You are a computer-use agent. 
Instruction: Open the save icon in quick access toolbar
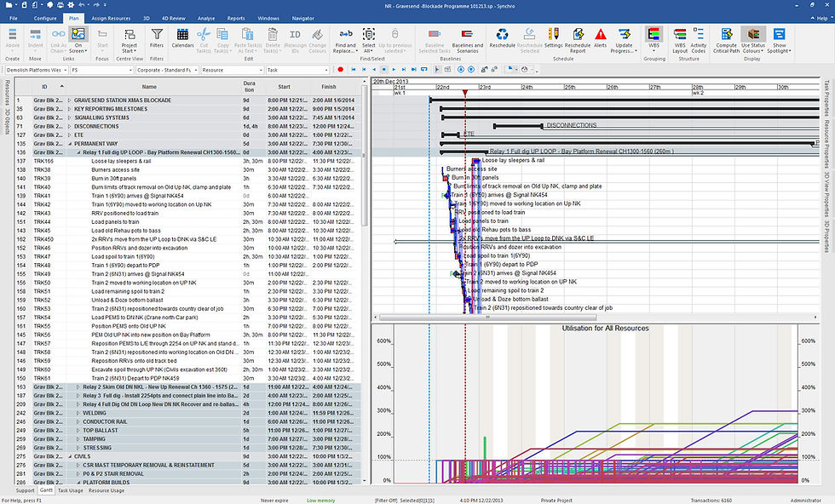[x=24, y=5]
